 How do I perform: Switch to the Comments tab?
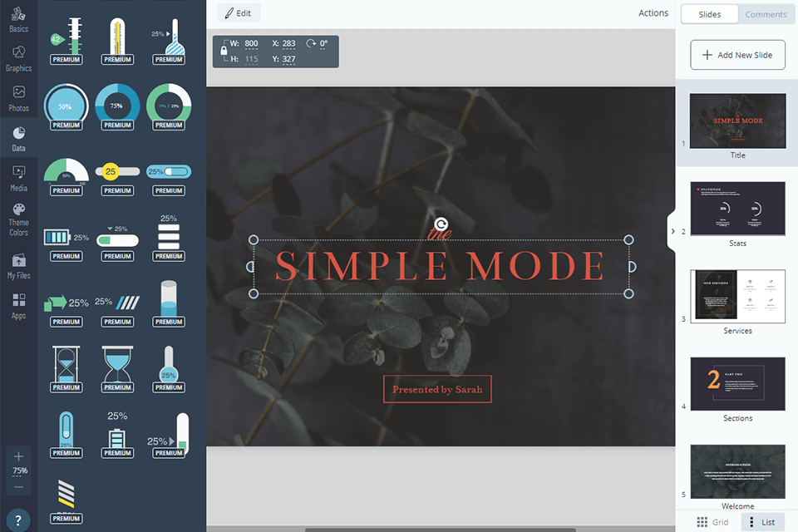click(766, 14)
